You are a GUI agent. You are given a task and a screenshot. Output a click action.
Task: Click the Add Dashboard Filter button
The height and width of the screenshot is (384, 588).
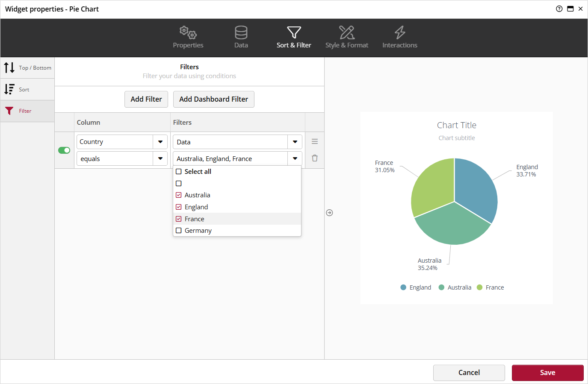pyautogui.click(x=214, y=99)
